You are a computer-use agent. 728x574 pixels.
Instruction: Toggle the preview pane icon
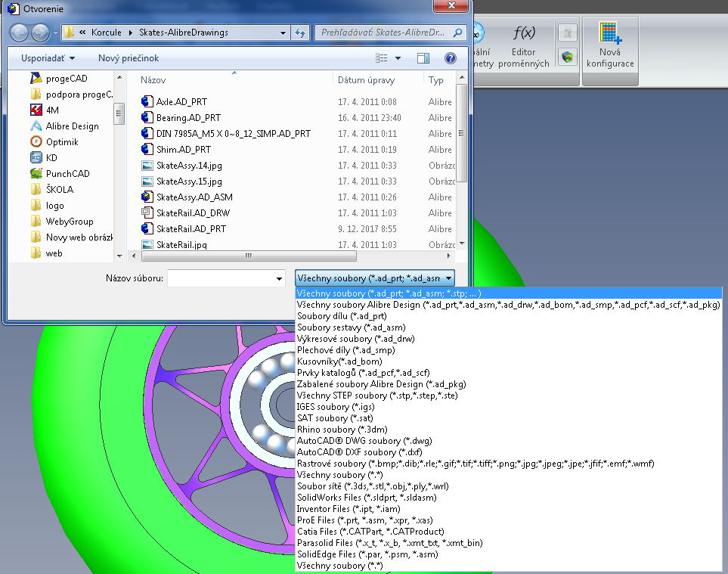423,58
